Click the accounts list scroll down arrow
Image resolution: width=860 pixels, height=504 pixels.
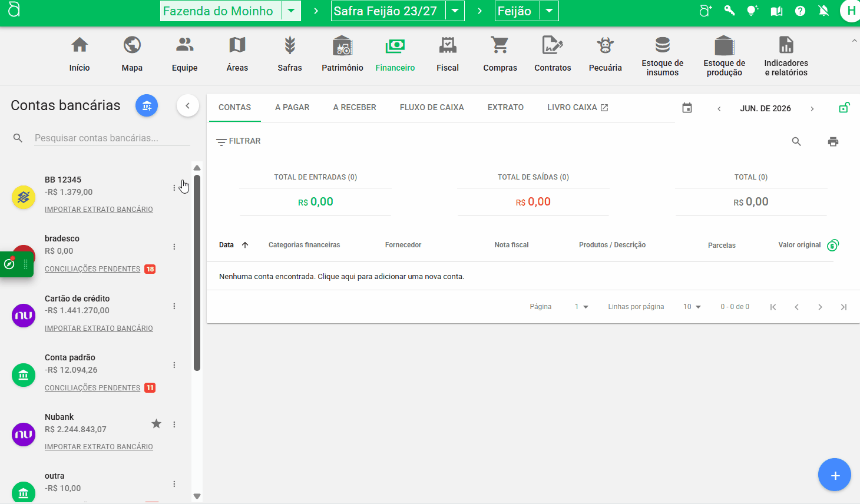pos(197,496)
